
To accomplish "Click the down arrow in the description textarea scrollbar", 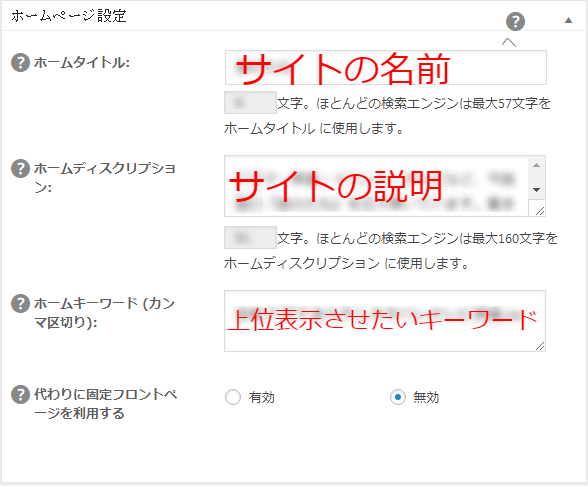I will tap(537, 190).
